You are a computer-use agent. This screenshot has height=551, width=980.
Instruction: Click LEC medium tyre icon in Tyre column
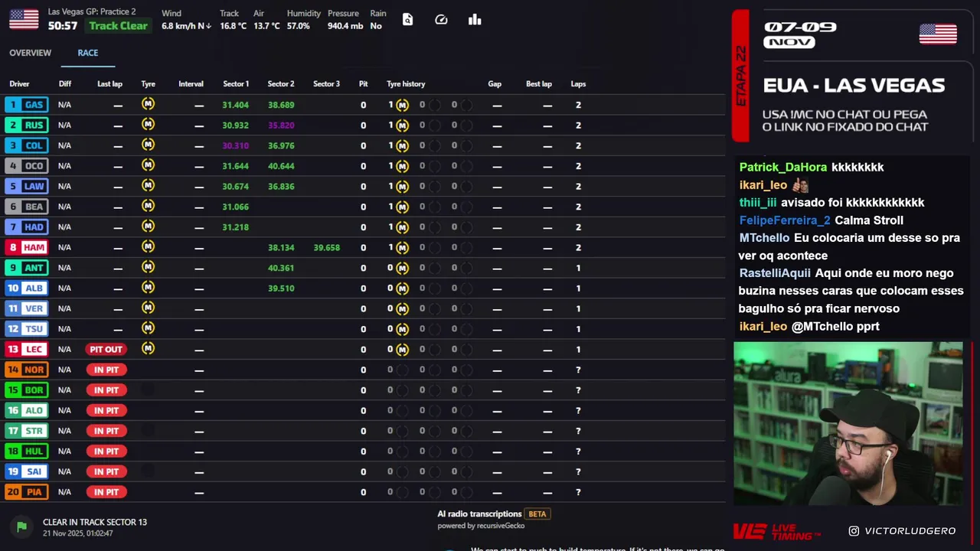[148, 348]
